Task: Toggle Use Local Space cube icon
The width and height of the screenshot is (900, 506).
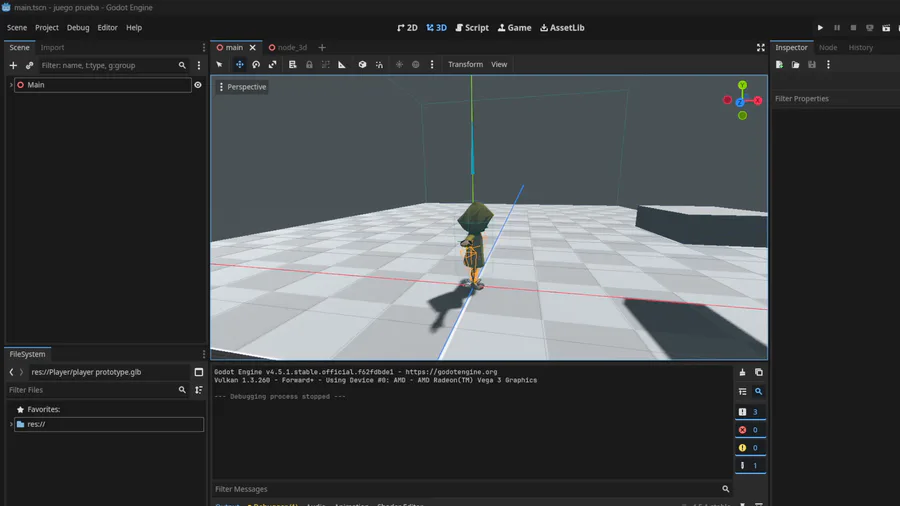Action: (x=362, y=64)
